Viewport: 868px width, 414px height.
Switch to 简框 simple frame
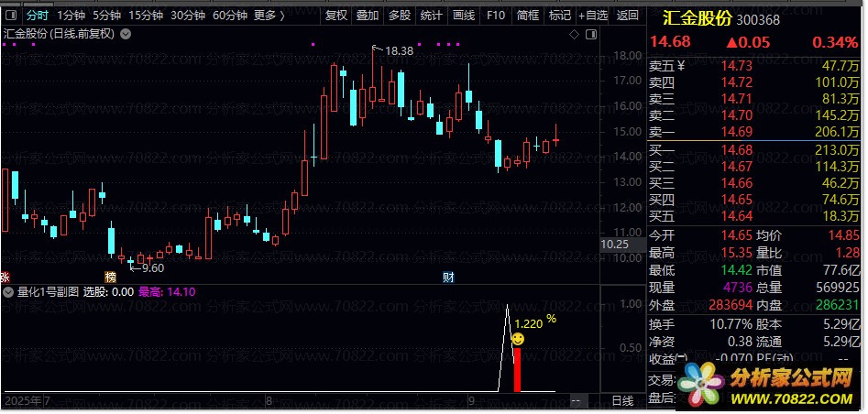click(x=528, y=16)
